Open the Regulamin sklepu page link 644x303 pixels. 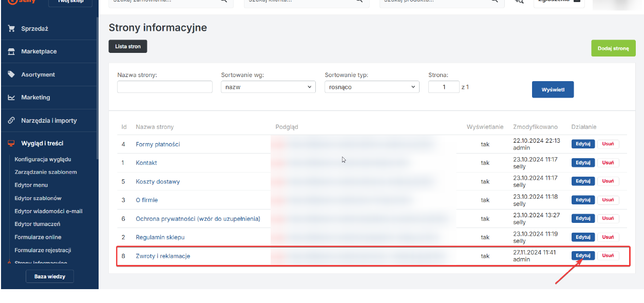[160, 237]
